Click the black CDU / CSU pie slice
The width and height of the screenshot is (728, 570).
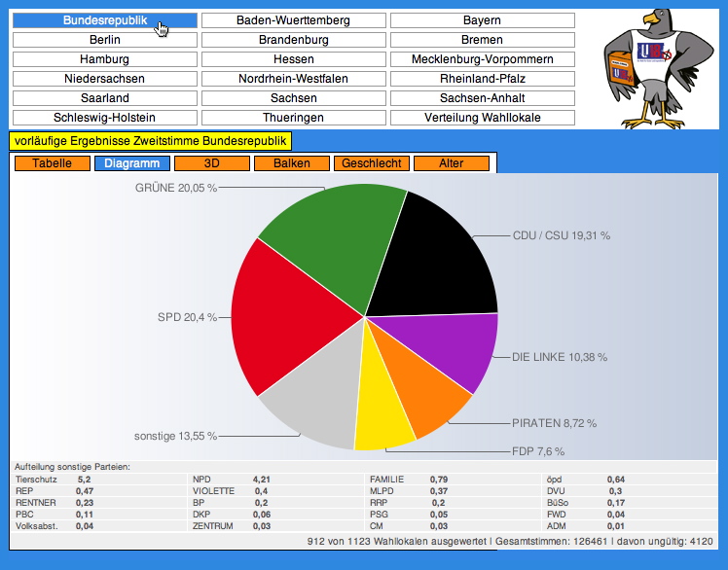[433, 258]
